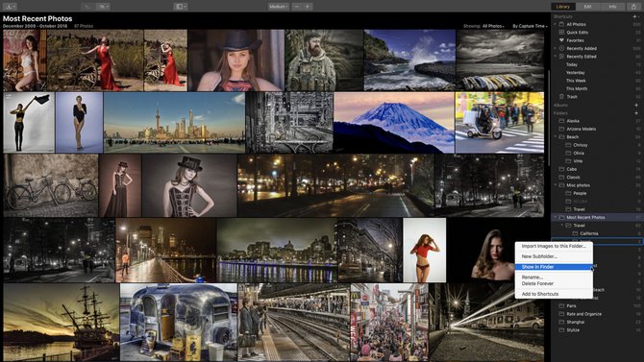The image size is (644, 362).
Task: Add a new folder with plus icon
Action: tap(635, 113)
